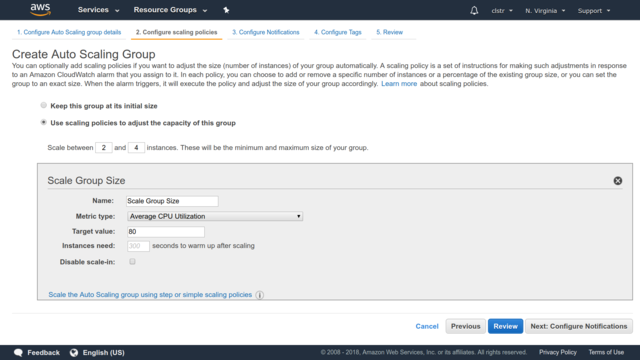Click the Instances need label
This screenshot has width=640, height=360.
click(x=89, y=246)
